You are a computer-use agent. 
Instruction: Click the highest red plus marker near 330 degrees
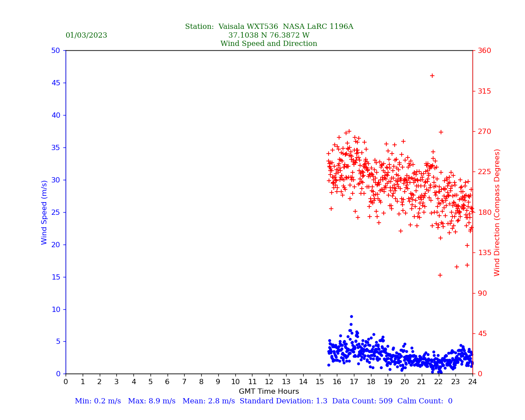[x=432, y=76]
